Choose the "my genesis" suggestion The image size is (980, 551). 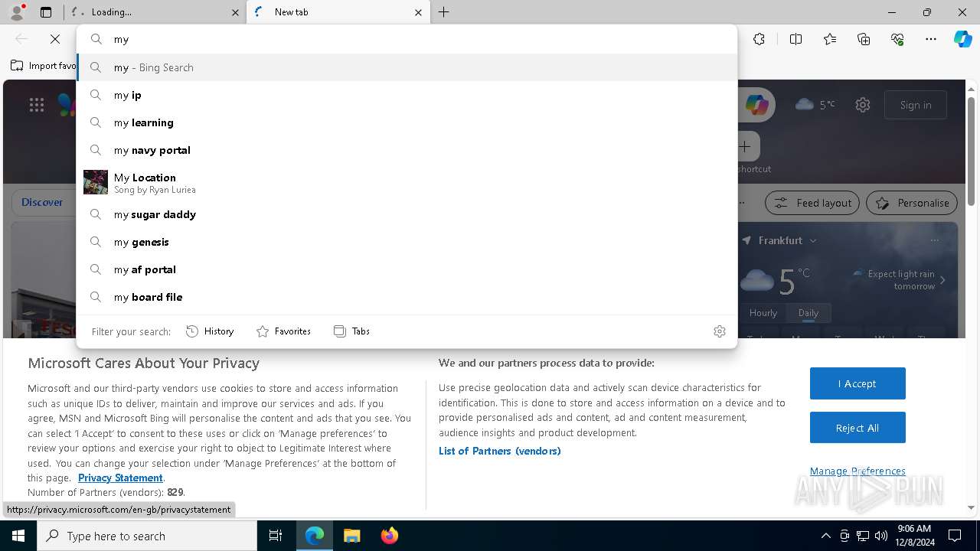pyautogui.click(x=407, y=242)
